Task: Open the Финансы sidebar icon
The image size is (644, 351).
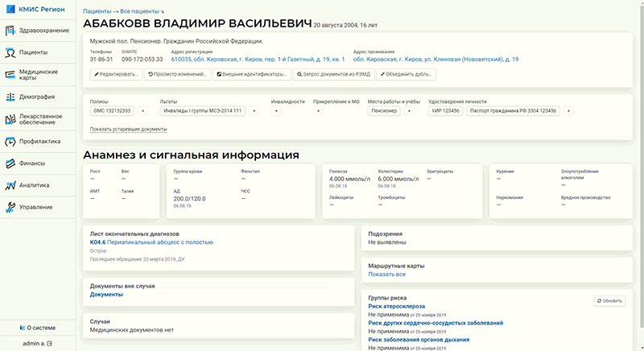Action: coord(10,163)
